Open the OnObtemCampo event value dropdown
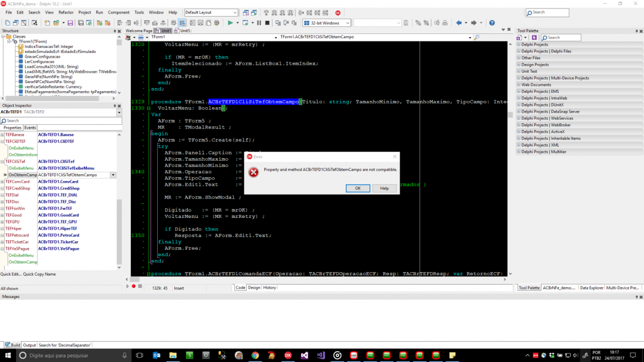 point(113,175)
